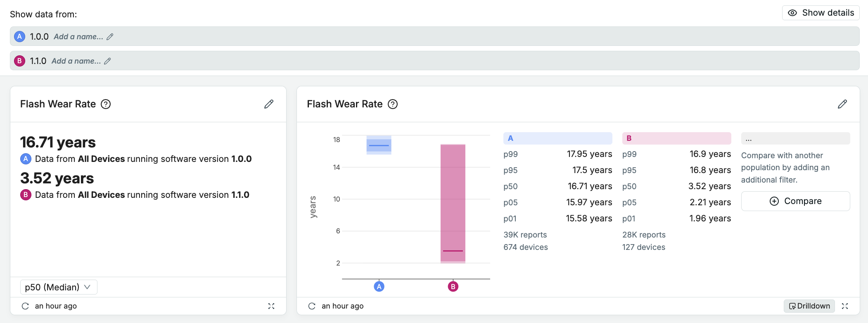Click B badge beside 'software version 1.1.0' description

pos(26,195)
